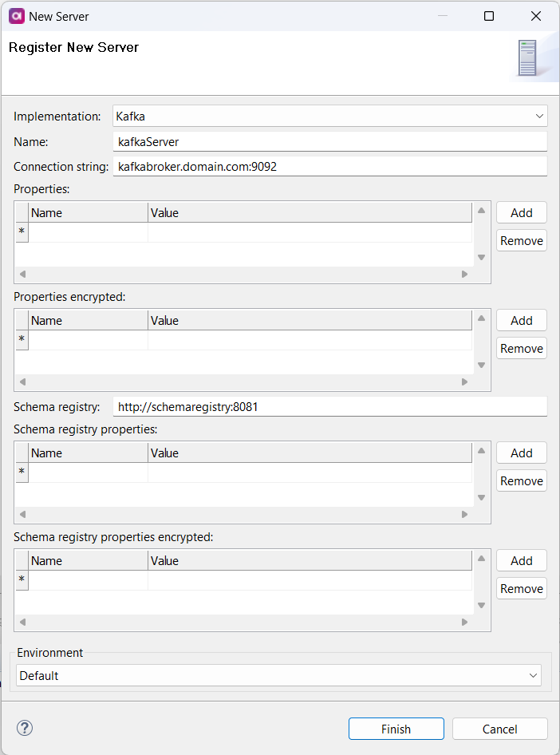
Task: Click the left scroll arrow under the Properties table
Action: (22, 274)
